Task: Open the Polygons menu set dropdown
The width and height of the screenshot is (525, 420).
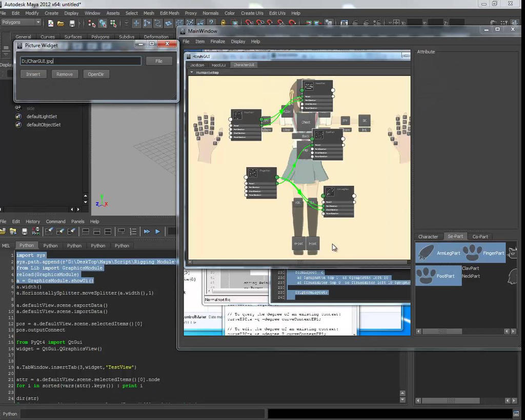Action: (x=21, y=23)
